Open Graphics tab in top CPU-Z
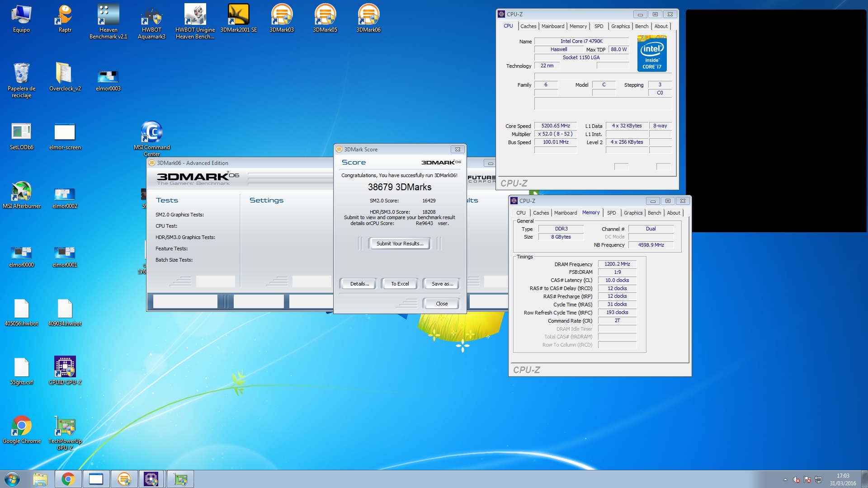The image size is (868, 488). (x=620, y=26)
